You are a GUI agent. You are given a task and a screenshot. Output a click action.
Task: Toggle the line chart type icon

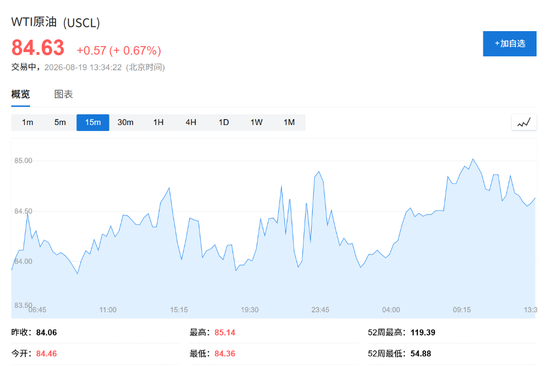click(x=524, y=122)
